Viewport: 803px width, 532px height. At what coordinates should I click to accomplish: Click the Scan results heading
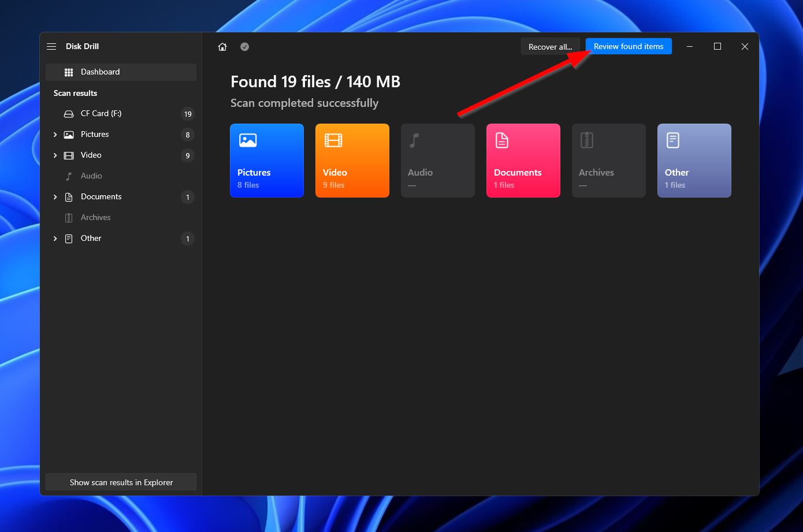[x=75, y=93]
